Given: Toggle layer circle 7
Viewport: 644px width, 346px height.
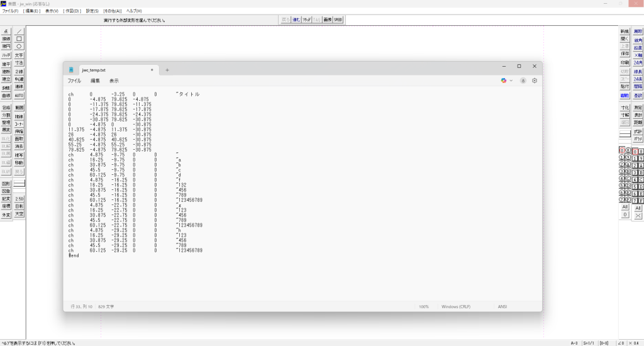Looking at the screenshot, I should click(622, 199).
